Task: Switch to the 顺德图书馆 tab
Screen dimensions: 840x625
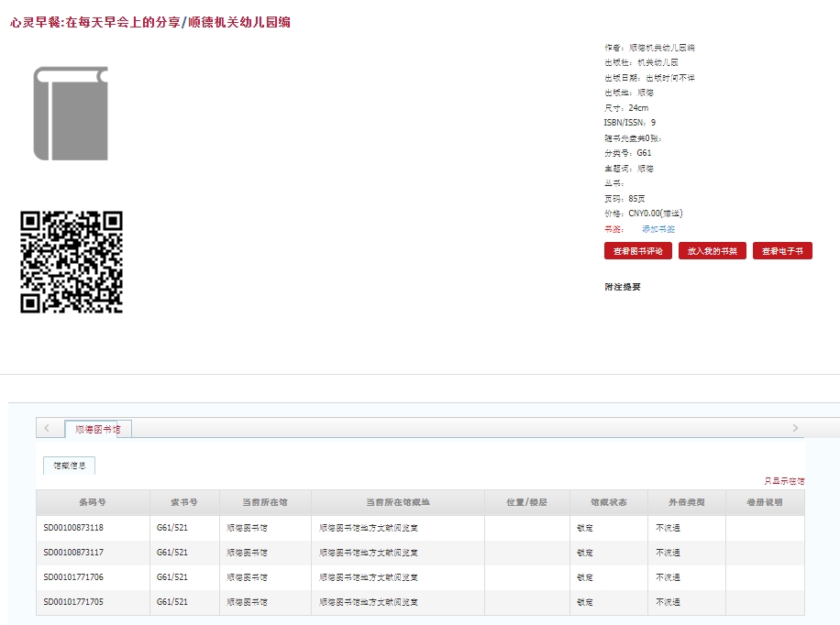Action: click(97, 429)
